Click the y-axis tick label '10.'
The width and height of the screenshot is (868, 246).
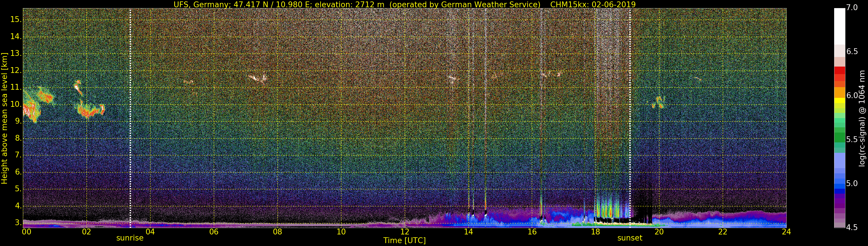click(16, 104)
